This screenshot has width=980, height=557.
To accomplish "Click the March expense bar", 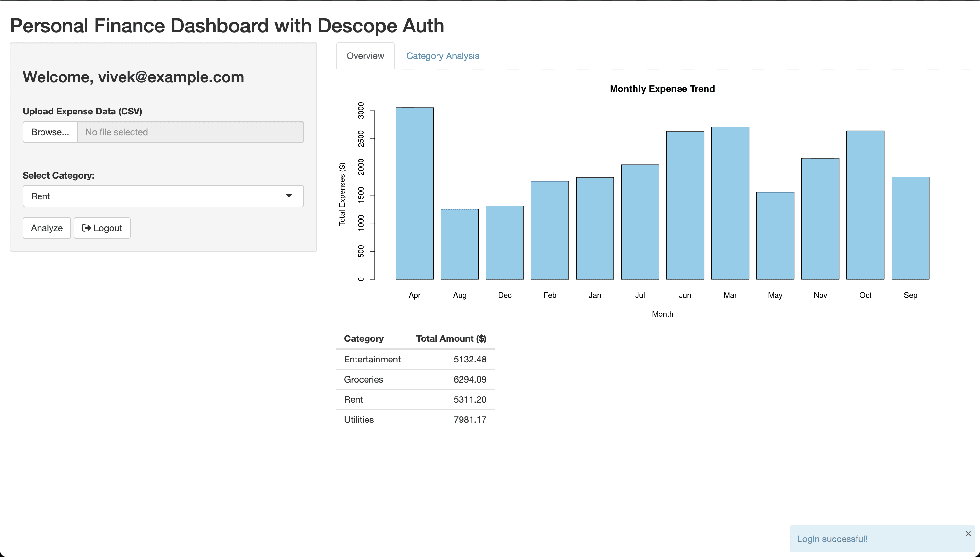I will (730, 203).
